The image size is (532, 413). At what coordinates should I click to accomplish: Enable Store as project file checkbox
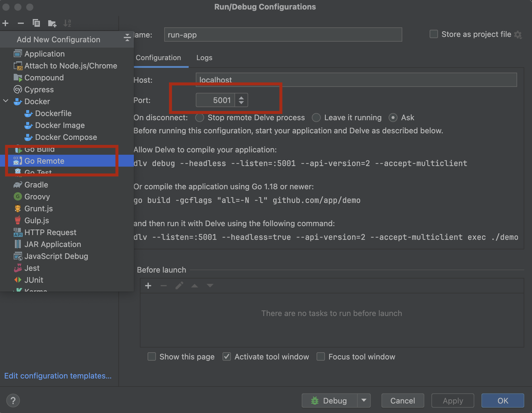coord(434,34)
